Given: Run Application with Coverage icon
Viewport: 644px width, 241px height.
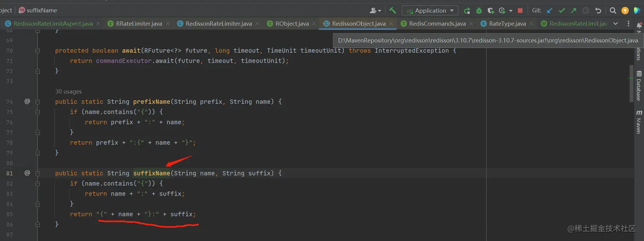Looking at the screenshot, I should [x=491, y=11].
